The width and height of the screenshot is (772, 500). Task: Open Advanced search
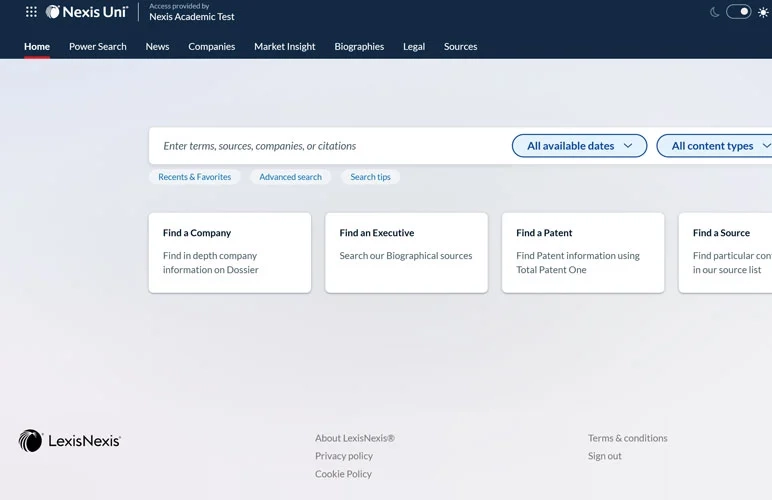point(290,177)
